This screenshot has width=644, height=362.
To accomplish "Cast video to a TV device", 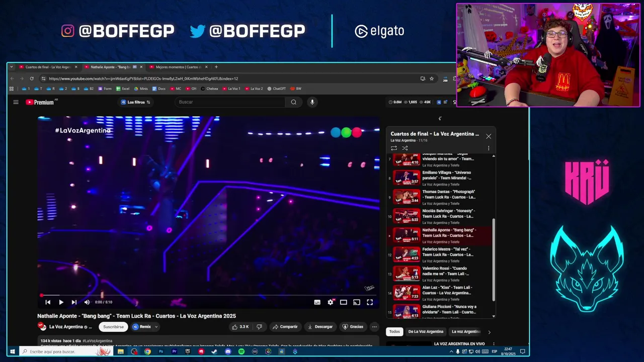I will (x=356, y=302).
